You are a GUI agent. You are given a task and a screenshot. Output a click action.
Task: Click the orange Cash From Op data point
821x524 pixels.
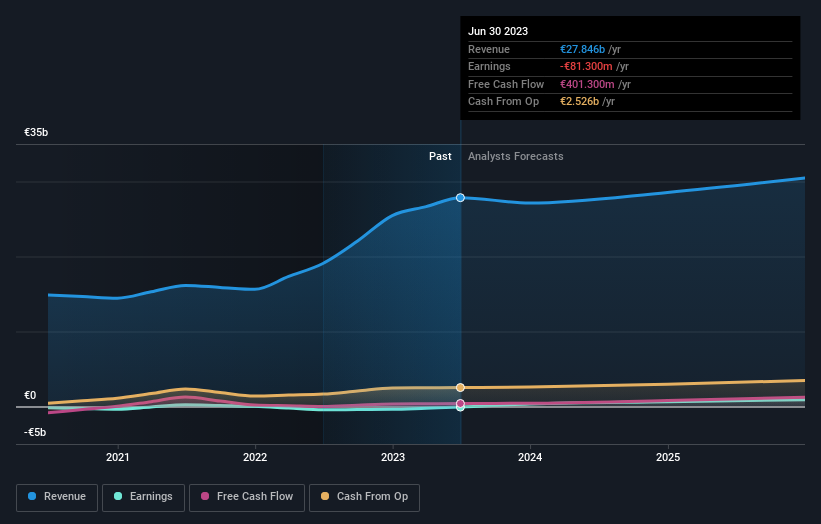click(460, 387)
